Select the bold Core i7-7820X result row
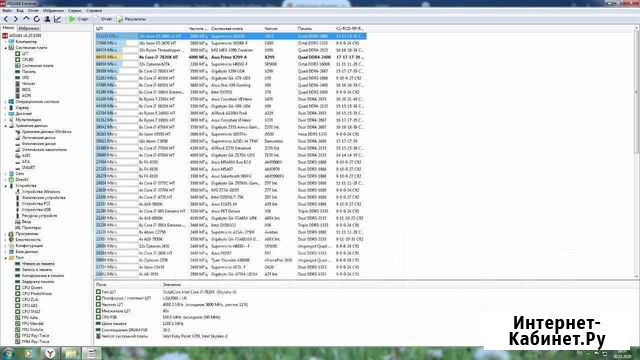Viewport: 640px width, 360px height. click(x=231, y=57)
